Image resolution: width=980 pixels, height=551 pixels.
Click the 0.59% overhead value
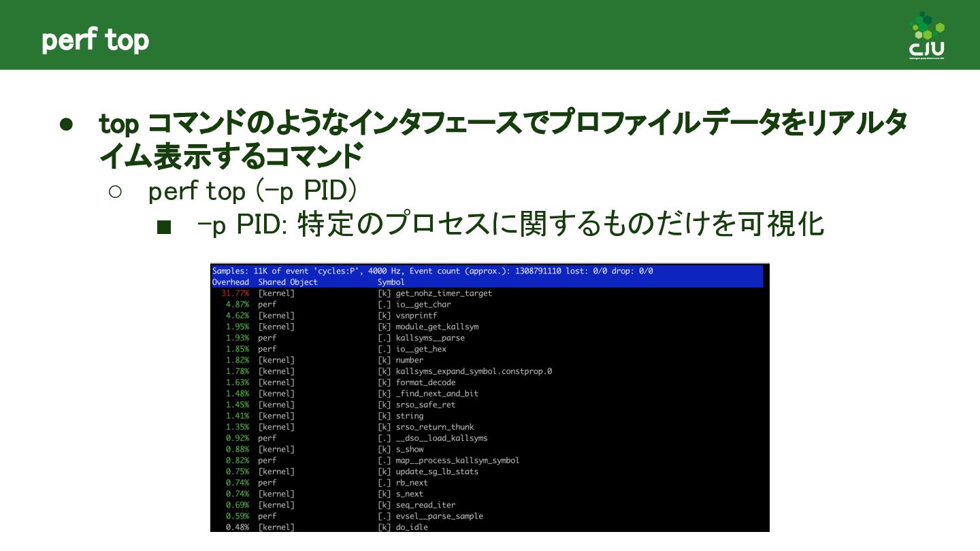238,516
